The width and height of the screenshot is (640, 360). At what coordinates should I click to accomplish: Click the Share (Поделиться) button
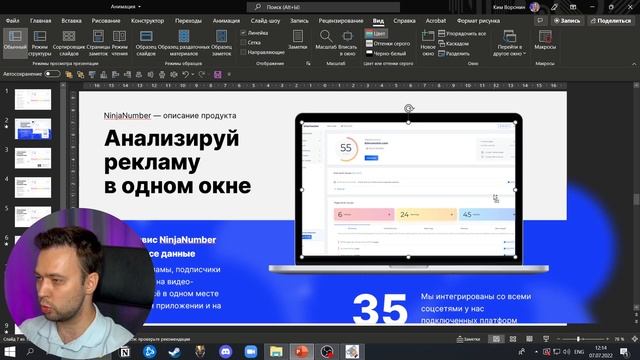point(611,20)
